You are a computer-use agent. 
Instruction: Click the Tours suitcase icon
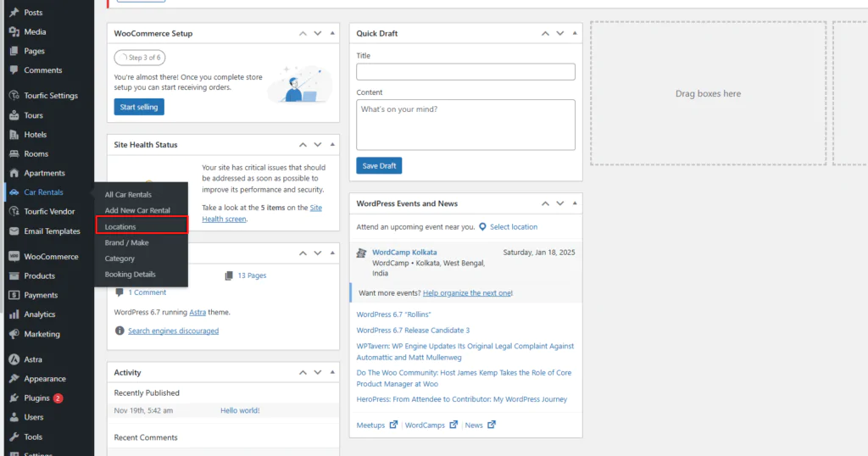14,115
